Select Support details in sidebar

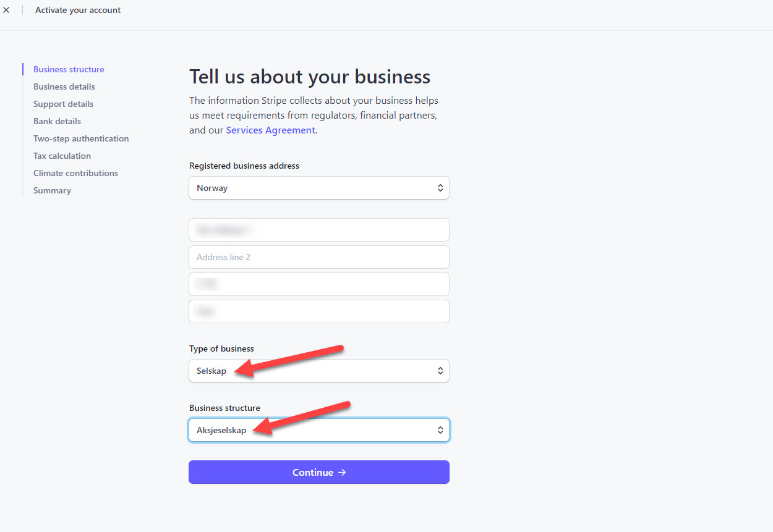click(63, 104)
